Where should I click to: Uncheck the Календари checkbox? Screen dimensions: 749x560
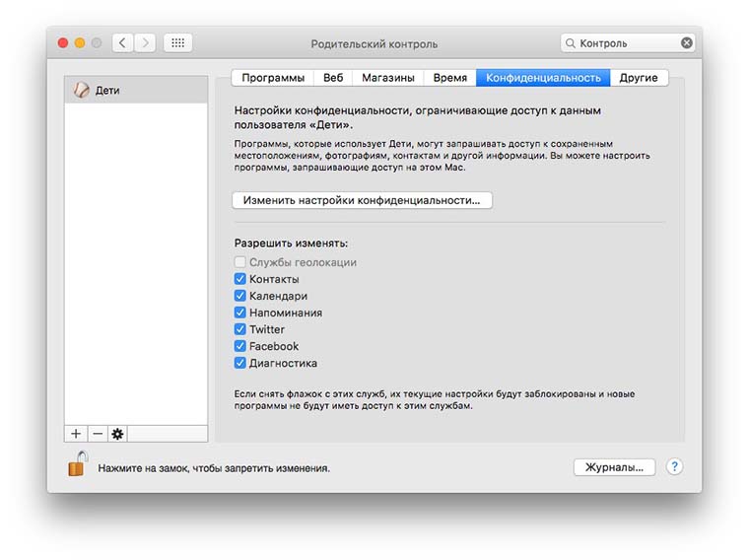pyautogui.click(x=239, y=296)
